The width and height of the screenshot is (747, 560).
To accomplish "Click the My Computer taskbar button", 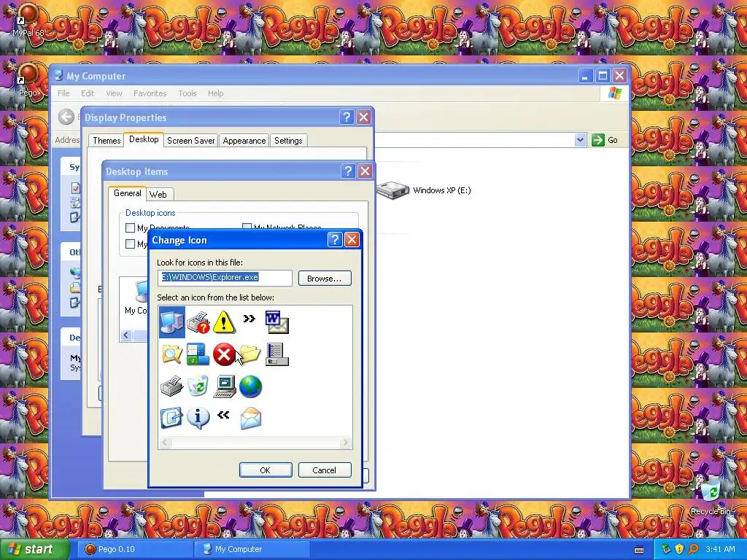I will tap(252, 550).
